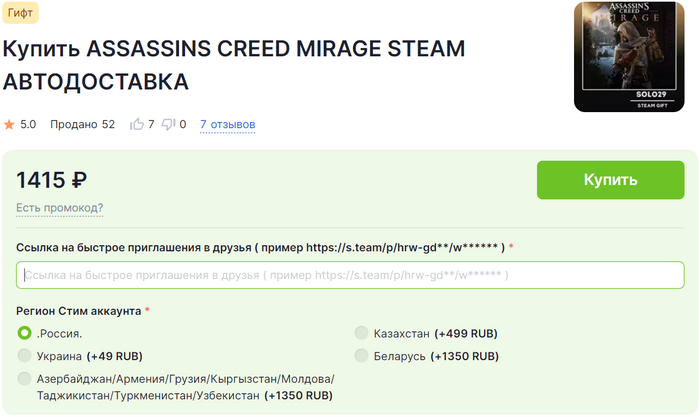700x417 pixels.
Task: Choose the Украина (+49 RUB) region
Action: [25, 355]
